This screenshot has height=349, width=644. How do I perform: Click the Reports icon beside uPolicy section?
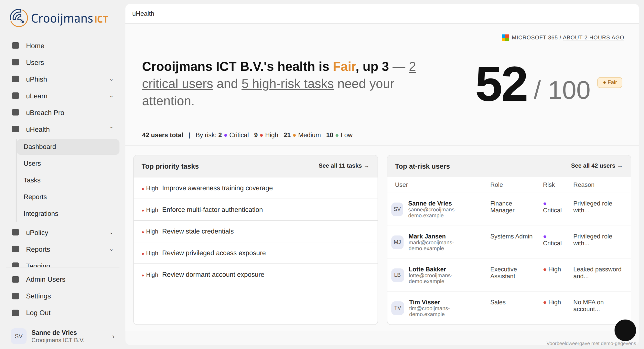coord(16,249)
